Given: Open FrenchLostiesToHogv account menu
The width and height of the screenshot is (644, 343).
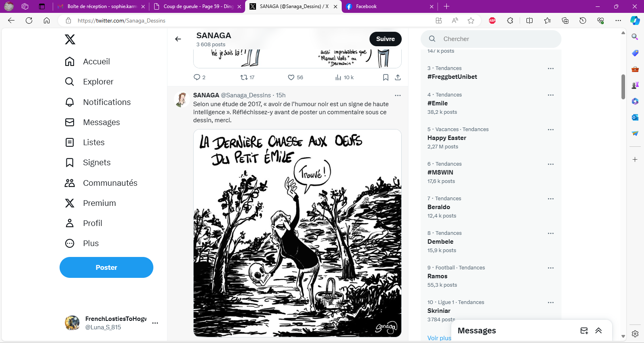Looking at the screenshot, I should (111, 323).
